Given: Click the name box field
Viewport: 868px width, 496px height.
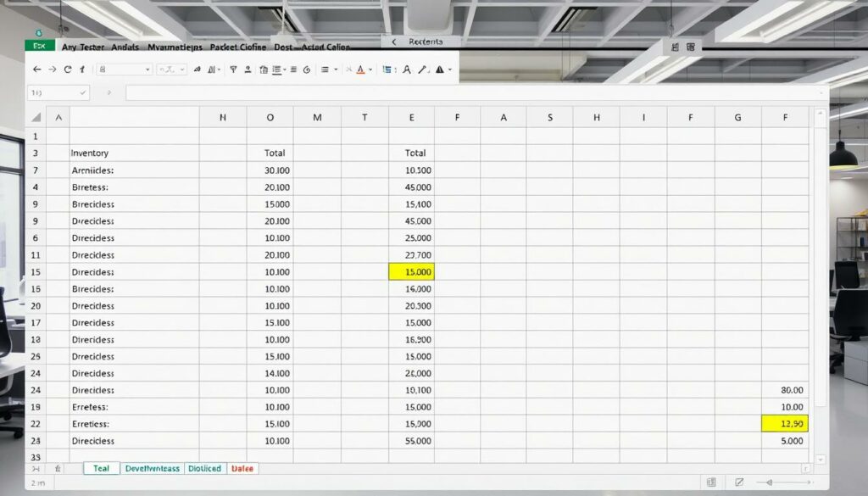Looking at the screenshot, I should [58, 92].
